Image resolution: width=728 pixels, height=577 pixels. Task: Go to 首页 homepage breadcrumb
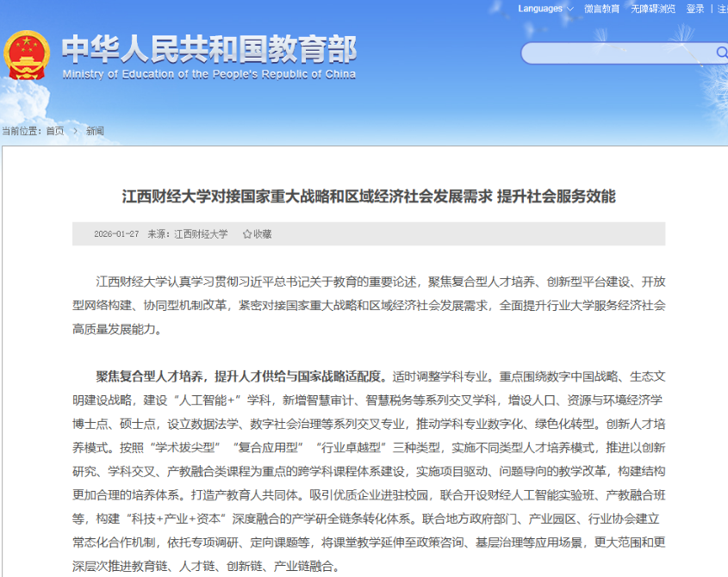click(x=54, y=129)
